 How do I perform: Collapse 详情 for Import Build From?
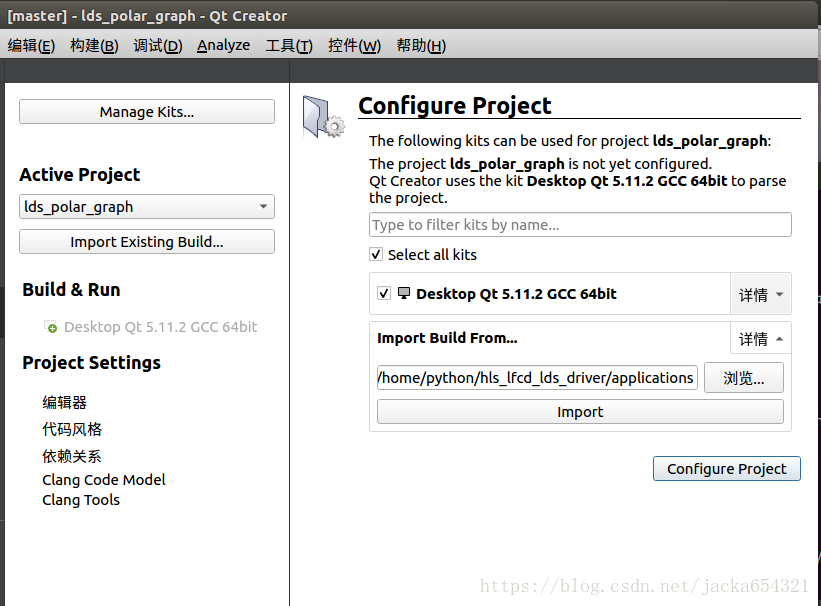point(761,338)
